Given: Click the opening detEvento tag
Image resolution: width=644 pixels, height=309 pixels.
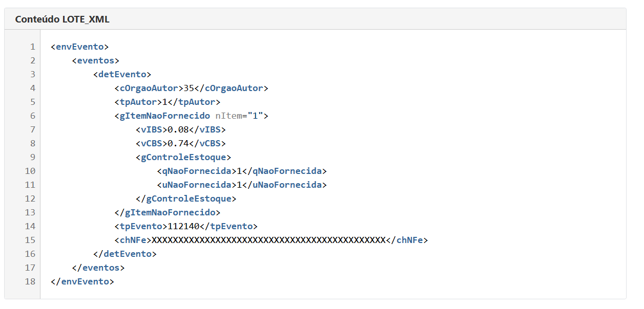Looking at the screenshot, I should tap(122, 74).
